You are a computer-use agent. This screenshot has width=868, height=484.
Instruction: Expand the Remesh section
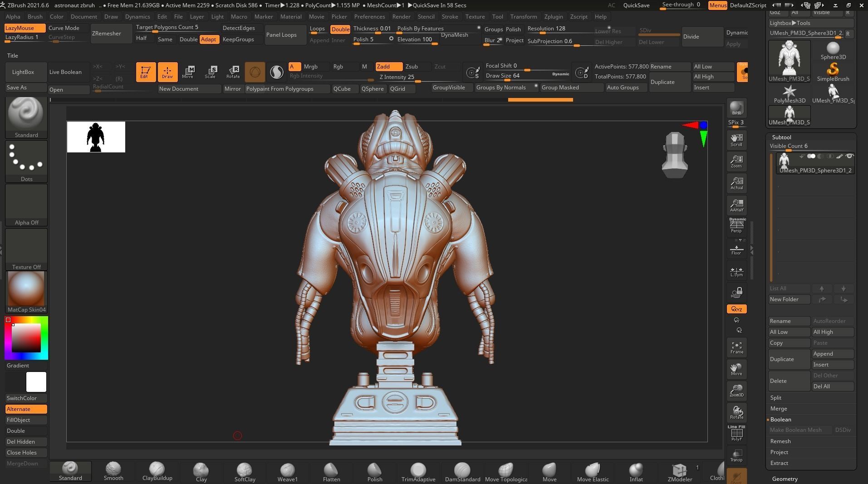click(780, 441)
